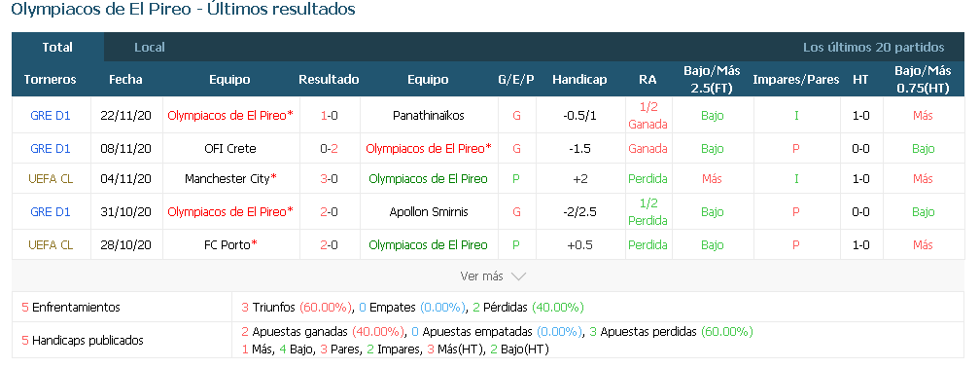Open Los últimos 20 partidos selector
Screen dimensions: 980x368
tap(873, 48)
